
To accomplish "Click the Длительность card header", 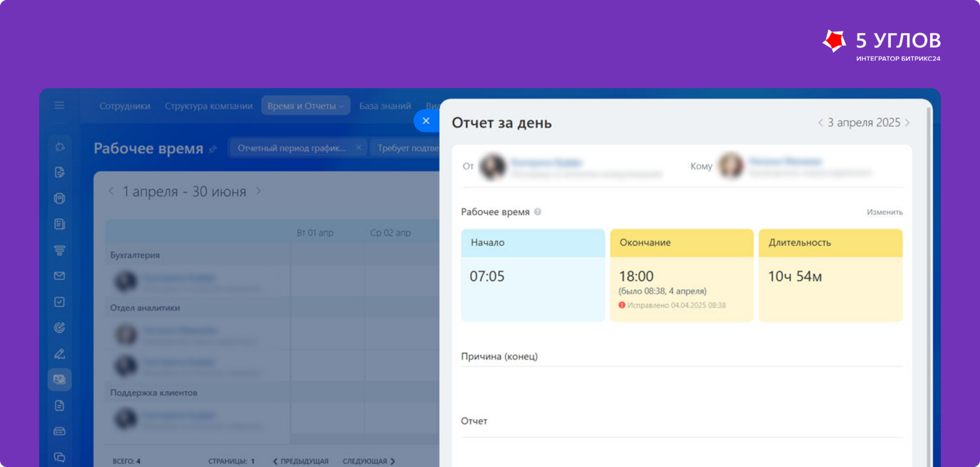I will pos(831,243).
